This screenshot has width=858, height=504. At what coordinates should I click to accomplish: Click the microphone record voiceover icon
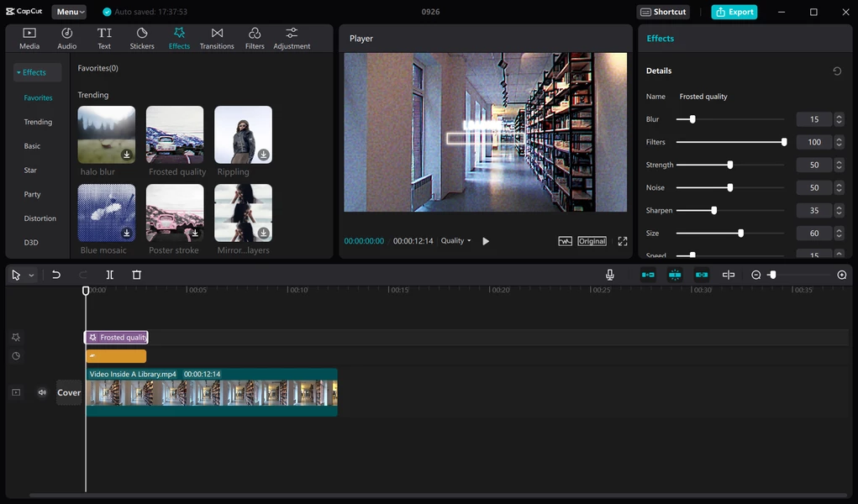click(610, 275)
